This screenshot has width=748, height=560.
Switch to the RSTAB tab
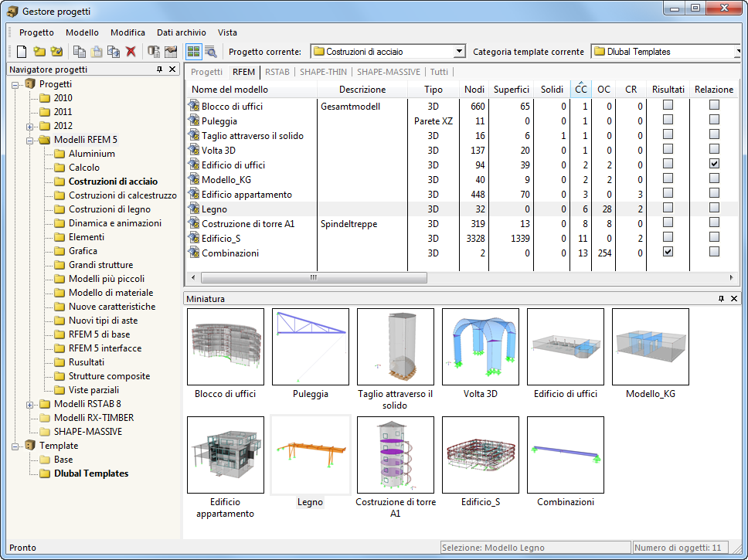pos(277,72)
